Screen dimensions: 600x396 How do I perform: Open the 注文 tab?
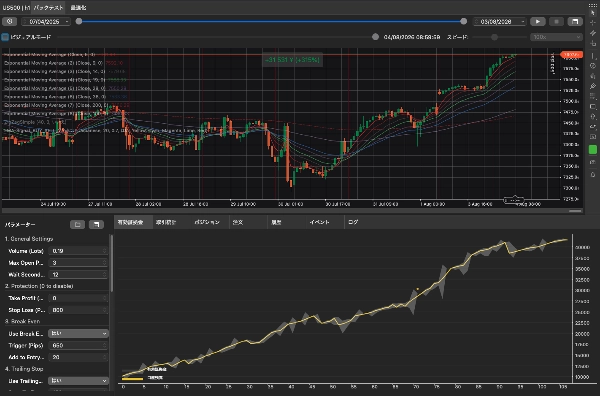[238, 222]
